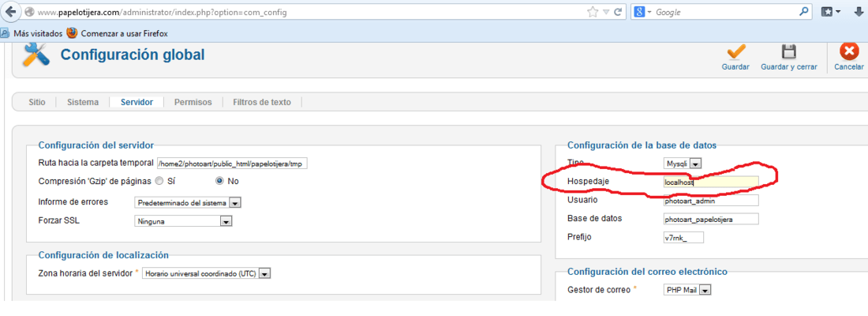
Task: Switch to the Permisos tab
Action: click(193, 102)
